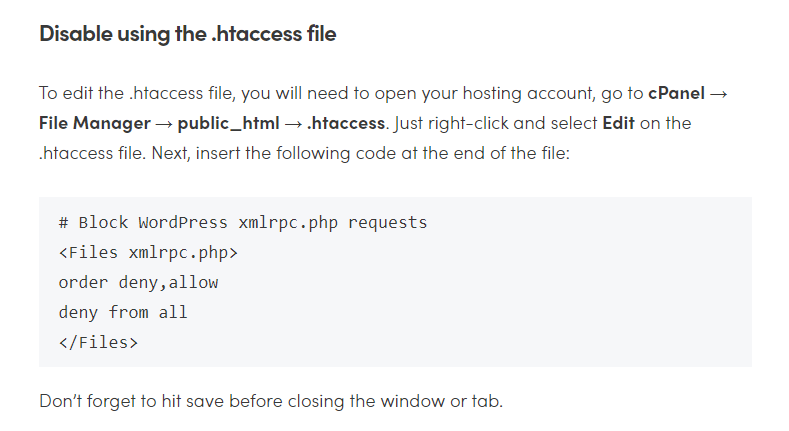Click the bold '.htaccess' path text
The image size is (789, 431).
pos(345,124)
